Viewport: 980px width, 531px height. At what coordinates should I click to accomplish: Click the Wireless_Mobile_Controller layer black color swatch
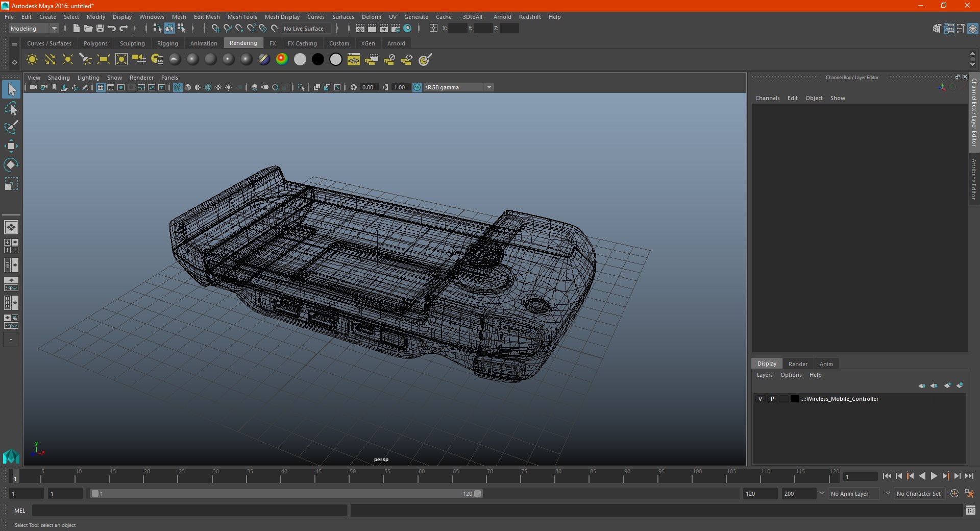pyautogui.click(x=795, y=399)
